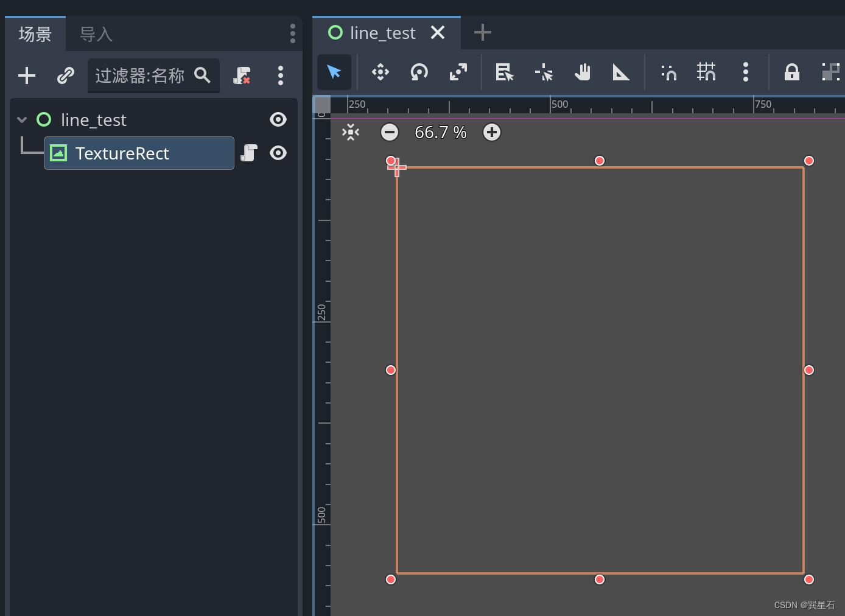845x616 pixels.
Task: Click the detach script icon in scene dock
Action: (x=242, y=75)
